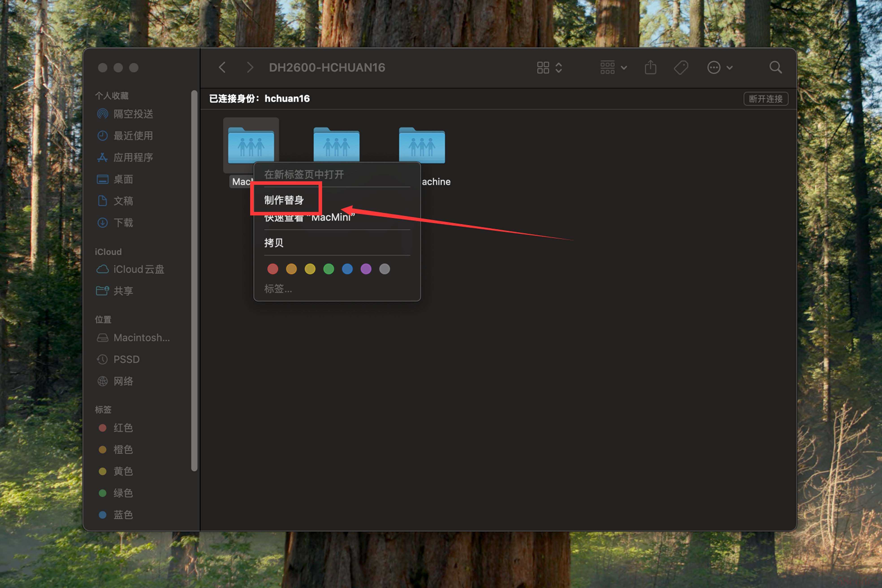This screenshot has width=882, height=588.
Task: Apply the purple tag color dot
Action: point(366,269)
